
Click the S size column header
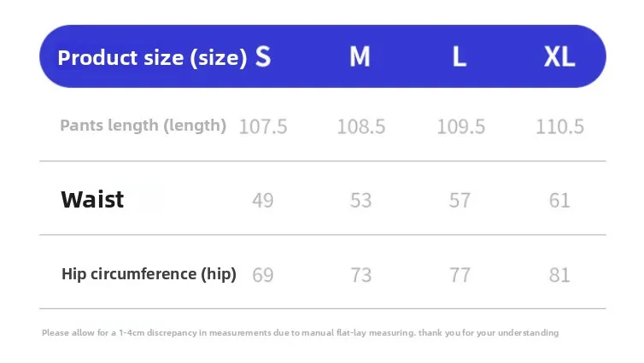tap(263, 56)
